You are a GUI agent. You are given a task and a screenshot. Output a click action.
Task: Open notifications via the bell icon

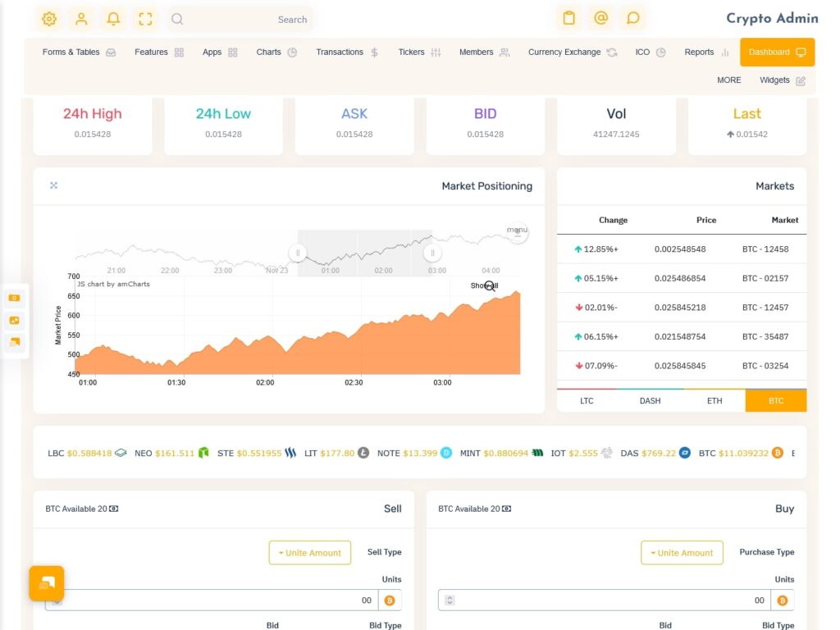pos(113,19)
